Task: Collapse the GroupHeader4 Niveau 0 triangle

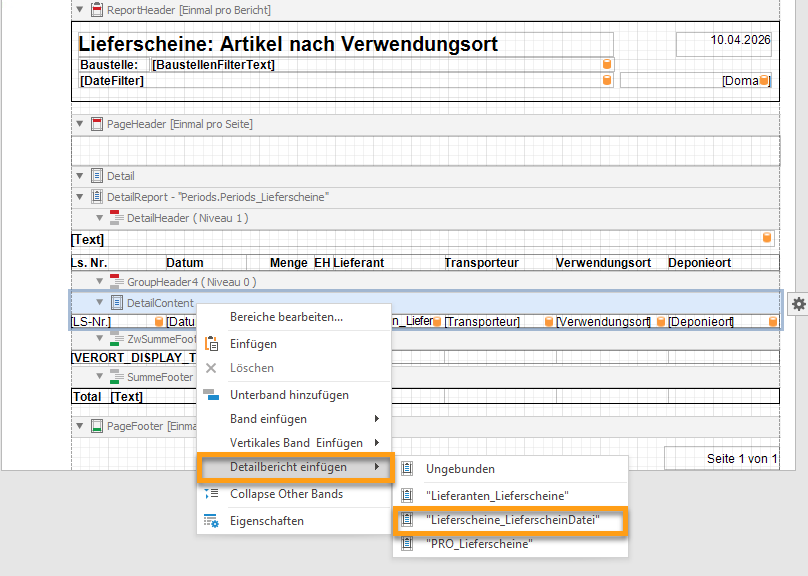Action: tap(100, 281)
